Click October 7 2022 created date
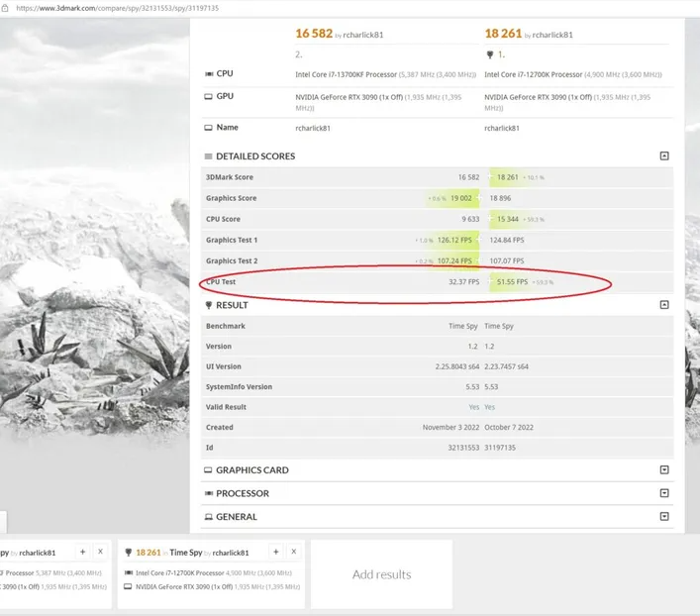Image resolution: width=700 pixels, height=616 pixels. pos(509,428)
